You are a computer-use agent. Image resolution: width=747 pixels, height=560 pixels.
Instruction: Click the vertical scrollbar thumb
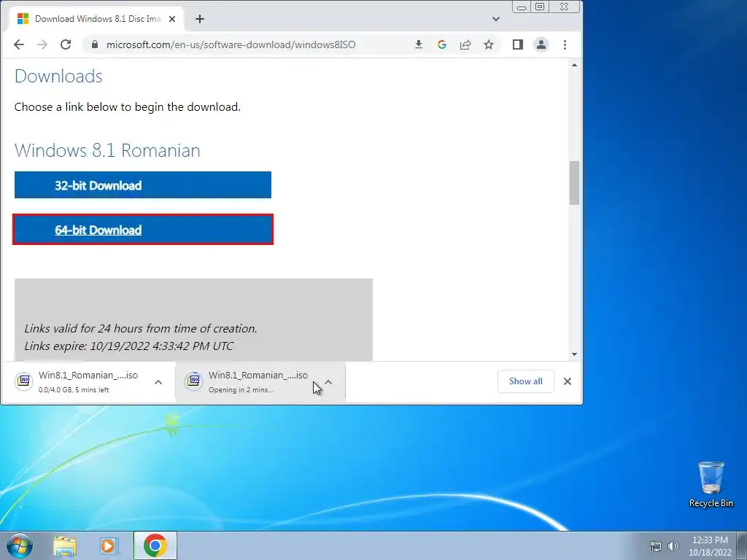(574, 183)
